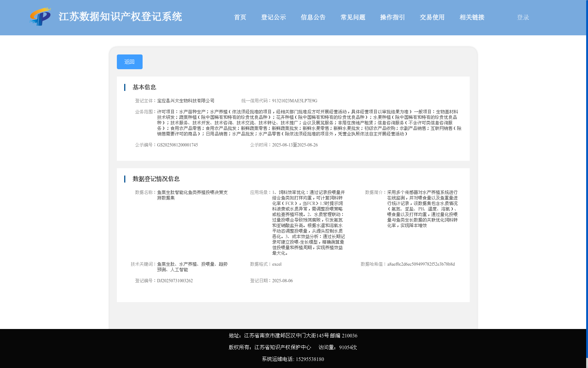This screenshot has height=368, width=588.
Task: Click the 数据格式 value excel
Action: click(x=277, y=264)
